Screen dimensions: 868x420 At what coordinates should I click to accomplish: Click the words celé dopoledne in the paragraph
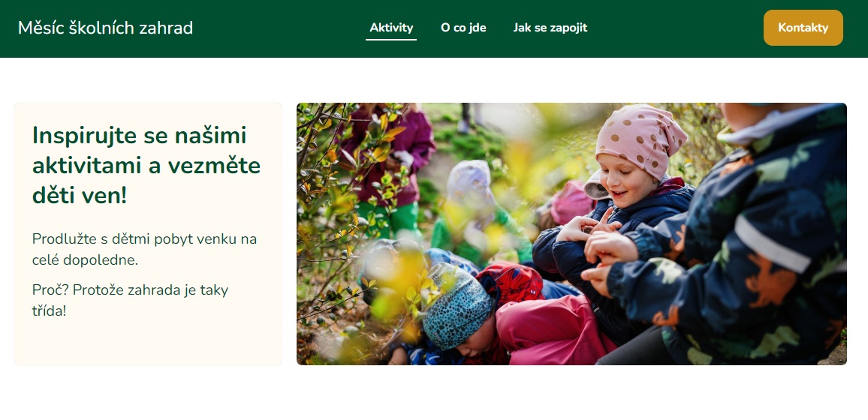click(x=85, y=259)
